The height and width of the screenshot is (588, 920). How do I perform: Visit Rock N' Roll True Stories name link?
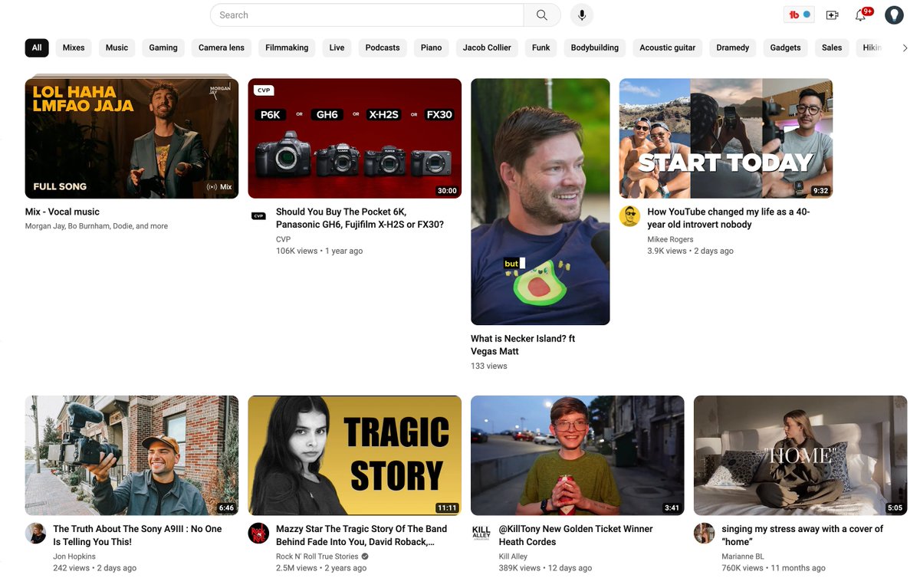pos(317,557)
